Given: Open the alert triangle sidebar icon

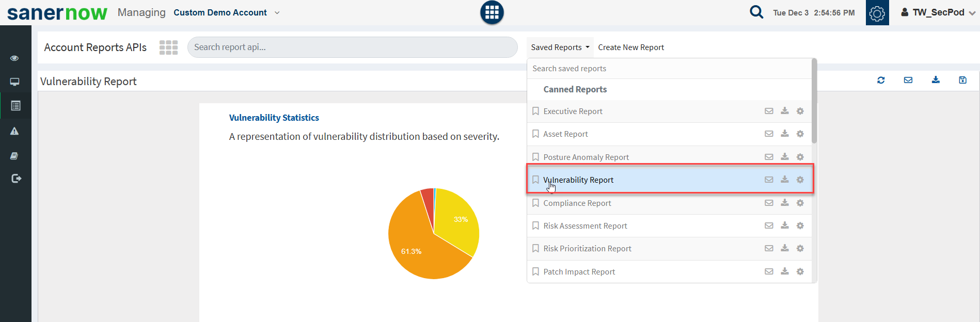Looking at the screenshot, I should pyautogui.click(x=14, y=131).
